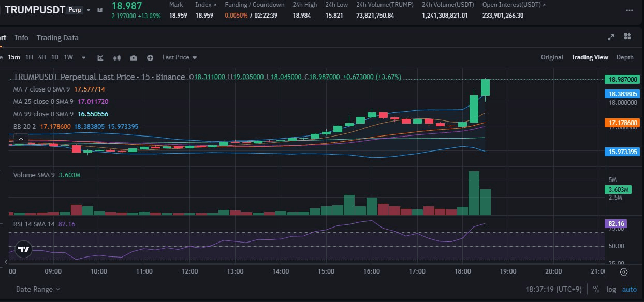Select the 15m interval

(14, 57)
